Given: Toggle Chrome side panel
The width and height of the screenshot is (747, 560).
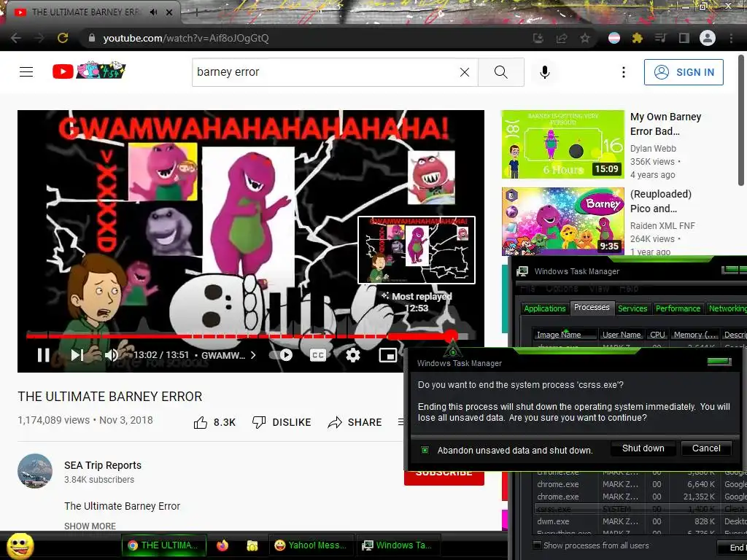Looking at the screenshot, I should (x=684, y=38).
